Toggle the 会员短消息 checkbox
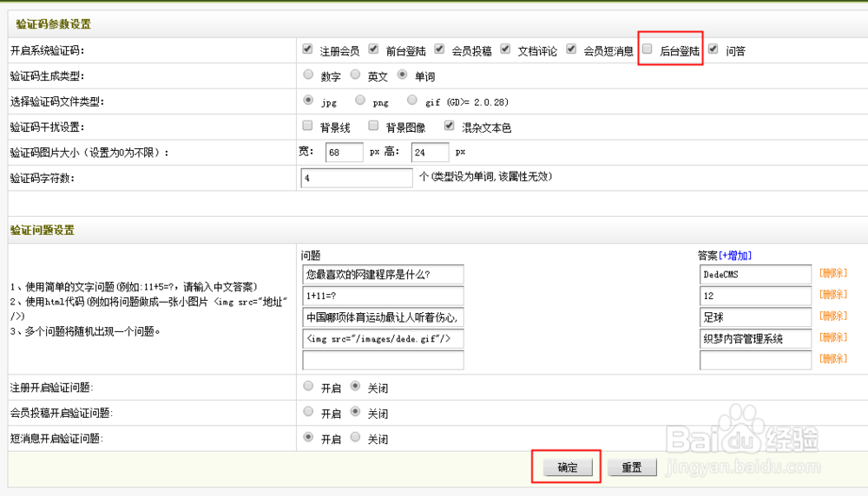The height and width of the screenshot is (496, 868). tap(571, 49)
